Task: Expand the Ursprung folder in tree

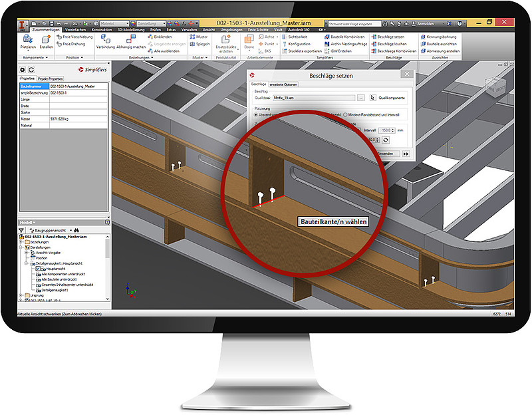Action: 21,295
